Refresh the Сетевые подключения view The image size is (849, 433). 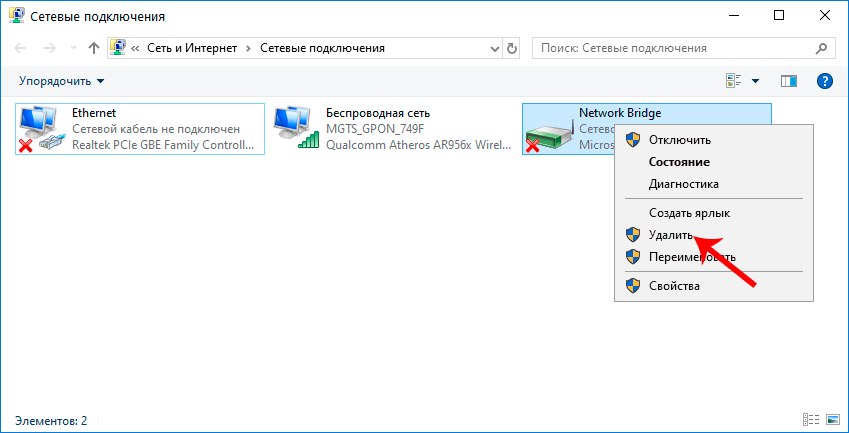[512, 48]
